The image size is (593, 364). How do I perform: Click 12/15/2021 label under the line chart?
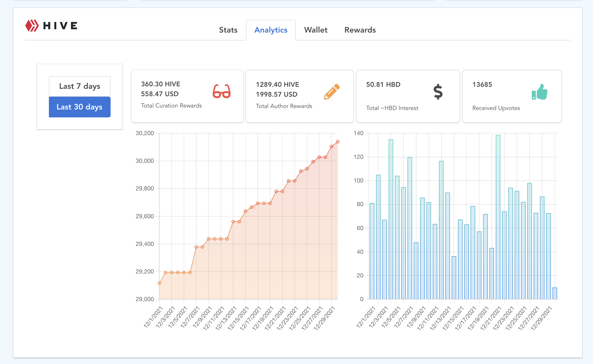click(238, 318)
